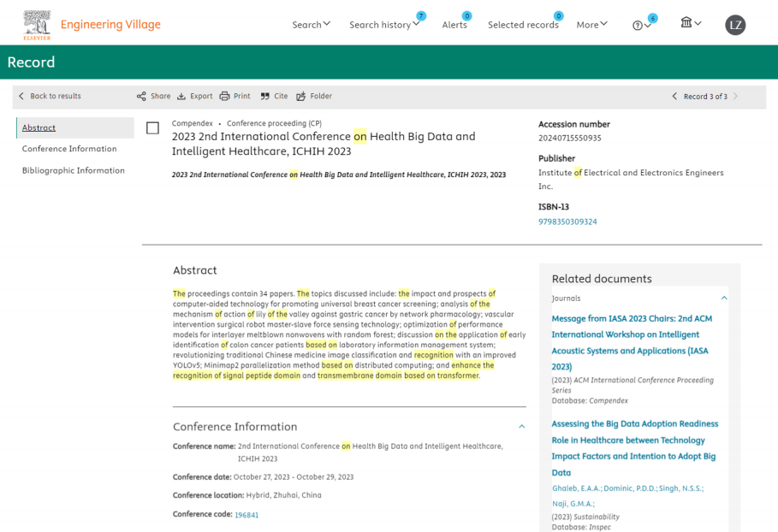Image resolution: width=778 pixels, height=532 pixels.
Task: Select the Abstract sidebar tab
Action: tap(75, 128)
